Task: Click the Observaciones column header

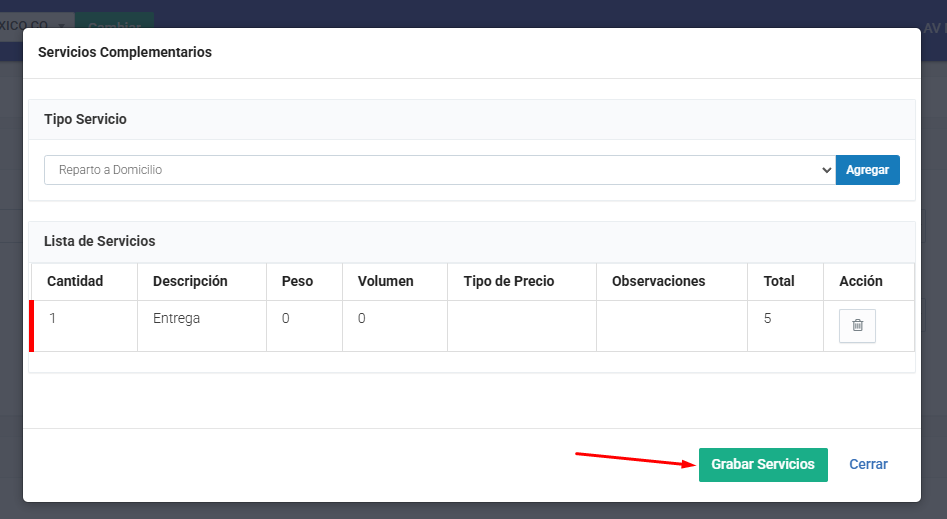Action: pos(658,281)
